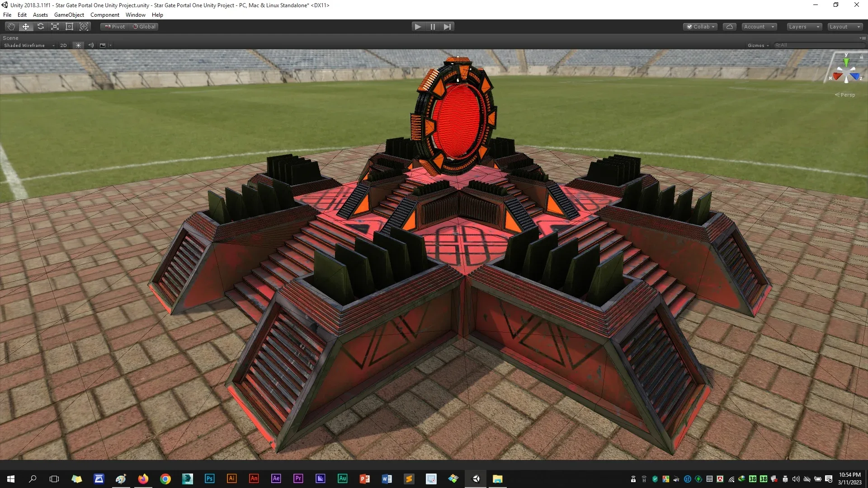Open the Gizmos dropdown
Viewport: 868px width, 488px height.
pyautogui.click(x=758, y=45)
